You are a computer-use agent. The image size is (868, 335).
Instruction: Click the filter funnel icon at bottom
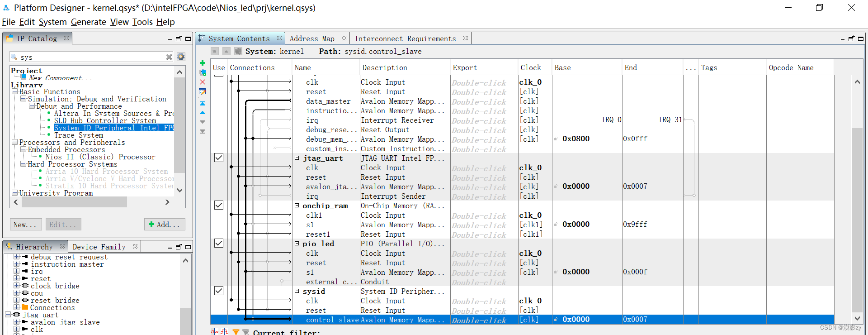click(236, 332)
